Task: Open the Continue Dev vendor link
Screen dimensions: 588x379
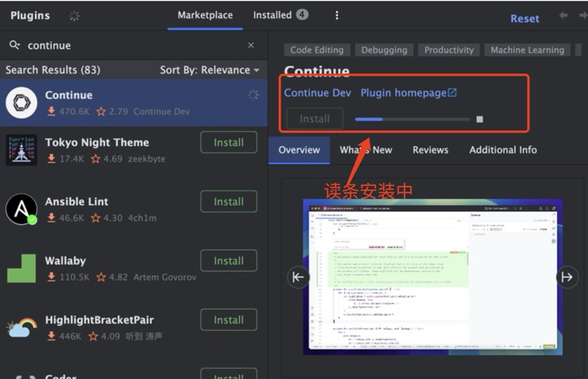Action: (x=318, y=93)
